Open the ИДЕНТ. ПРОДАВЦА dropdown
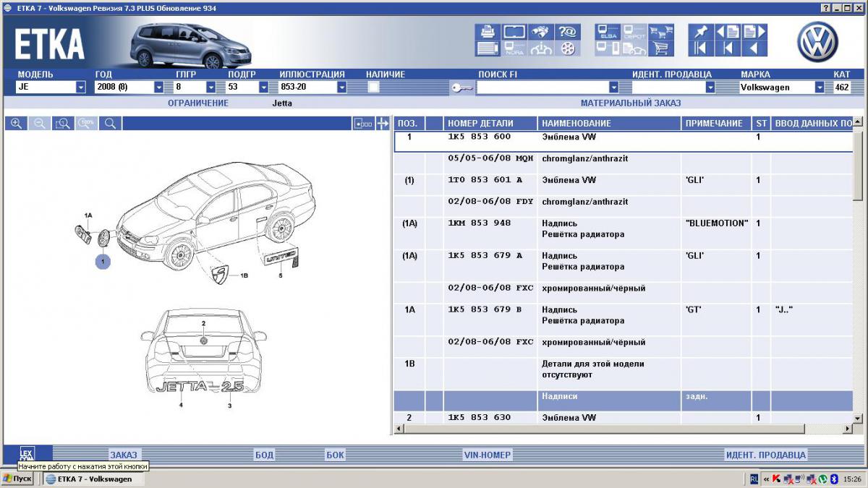Image resolution: width=868 pixels, height=488 pixels. pos(710,87)
